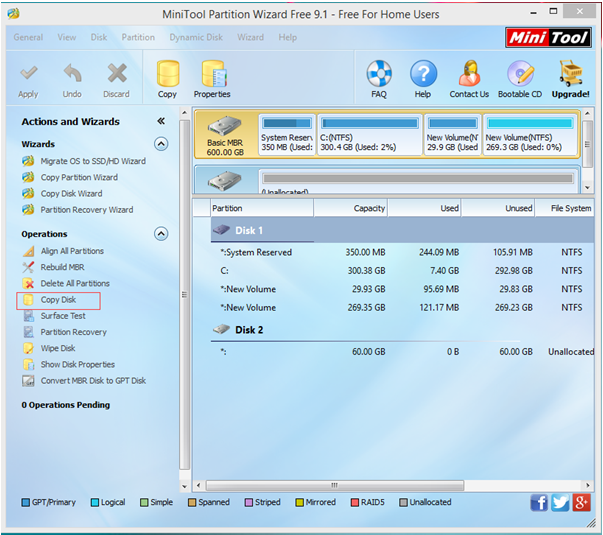Click the Help question mark icon
Viewport: 603px width, 535px height.
pos(423,73)
